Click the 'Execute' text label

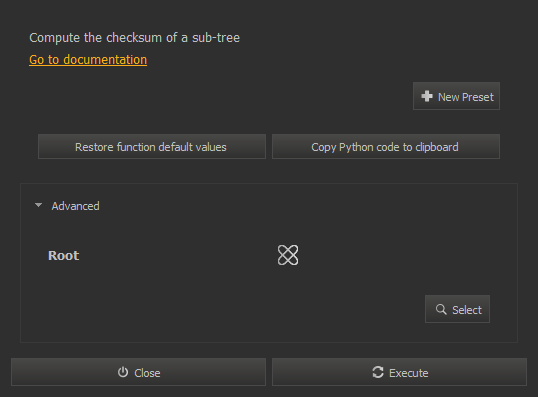[409, 373]
